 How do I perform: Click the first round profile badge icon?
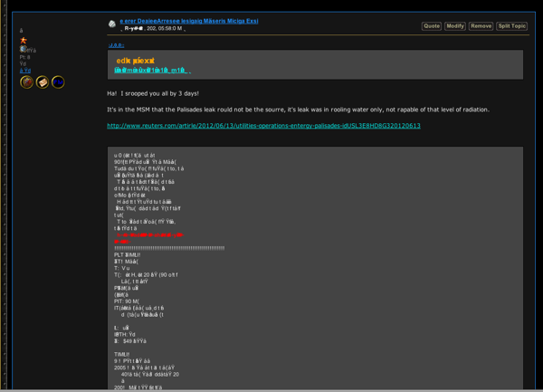pyautogui.click(x=27, y=82)
